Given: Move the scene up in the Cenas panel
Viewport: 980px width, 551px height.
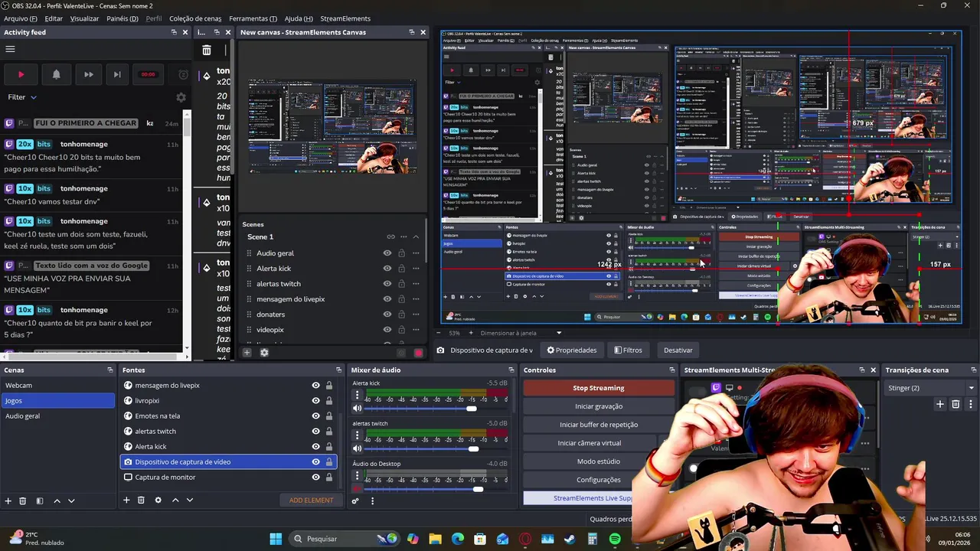Looking at the screenshot, I should [57, 500].
